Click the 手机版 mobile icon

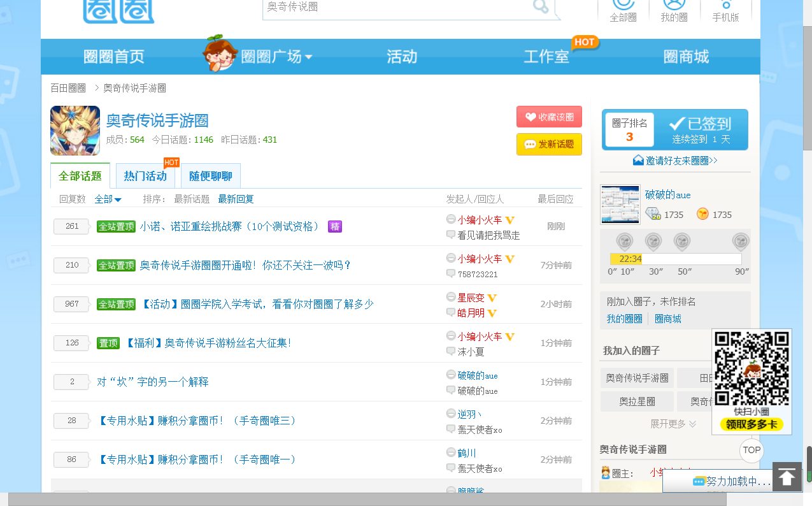(x=725, y=6)
